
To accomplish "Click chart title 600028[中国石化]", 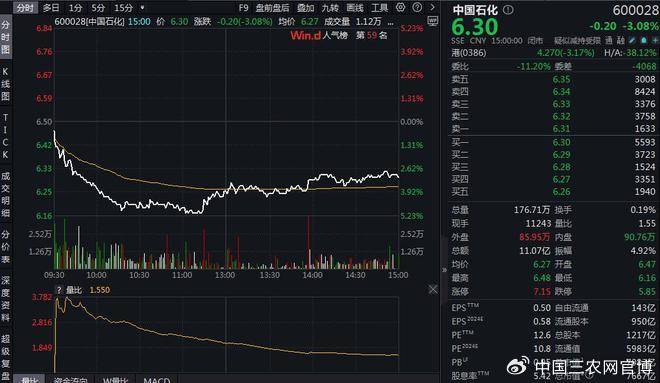I will [x=89, y=22].
